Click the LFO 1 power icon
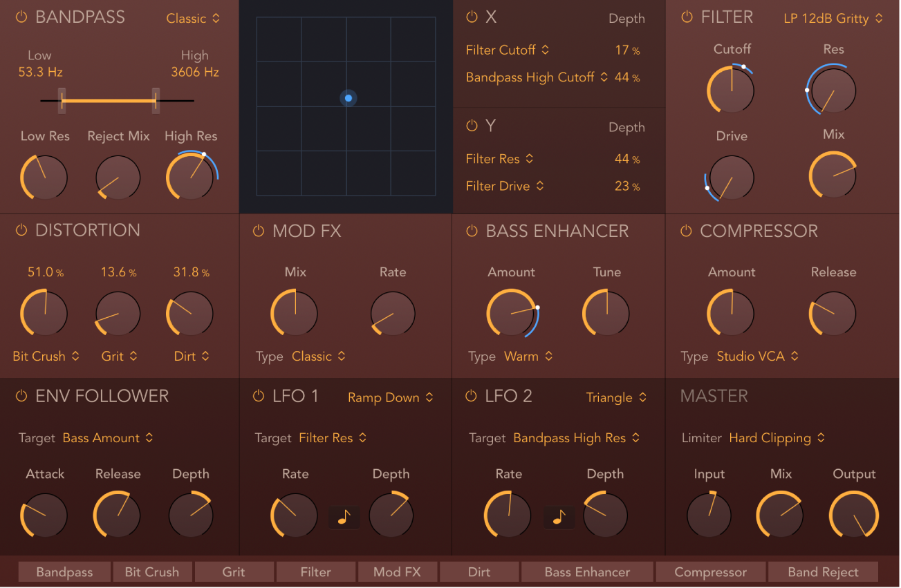 [x=258, y=396]
